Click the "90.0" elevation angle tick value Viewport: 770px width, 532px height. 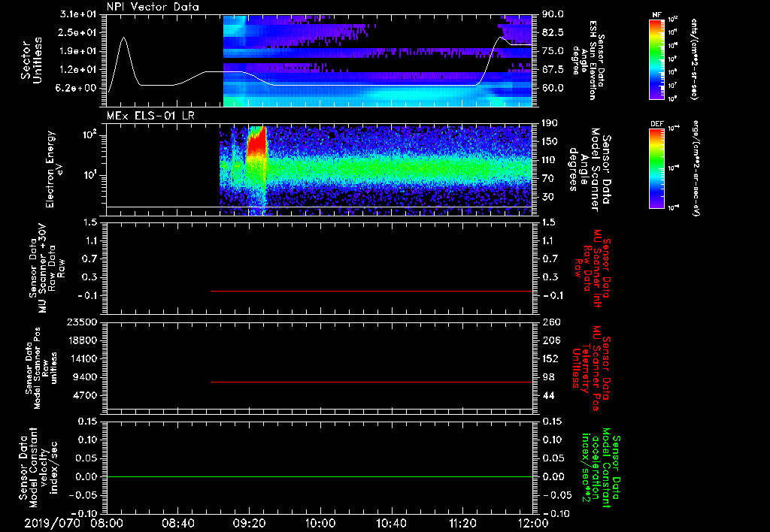pos(553,14)
